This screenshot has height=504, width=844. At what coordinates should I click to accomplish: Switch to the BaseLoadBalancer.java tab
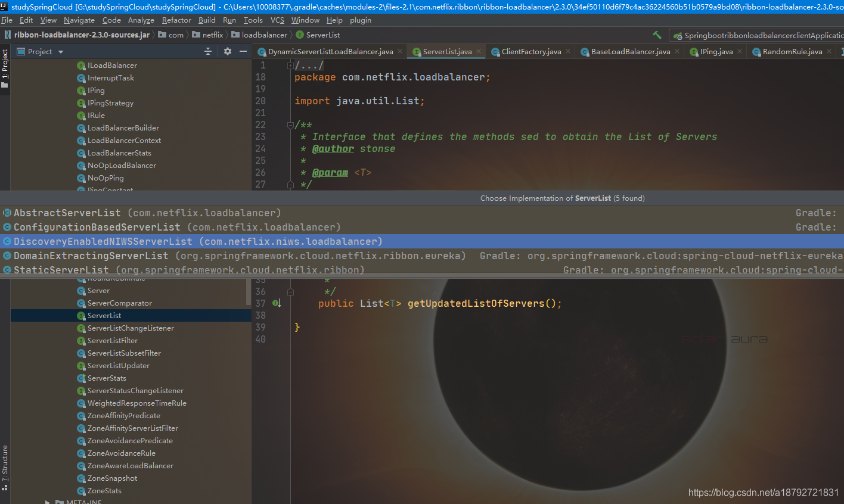click(630, 52)
